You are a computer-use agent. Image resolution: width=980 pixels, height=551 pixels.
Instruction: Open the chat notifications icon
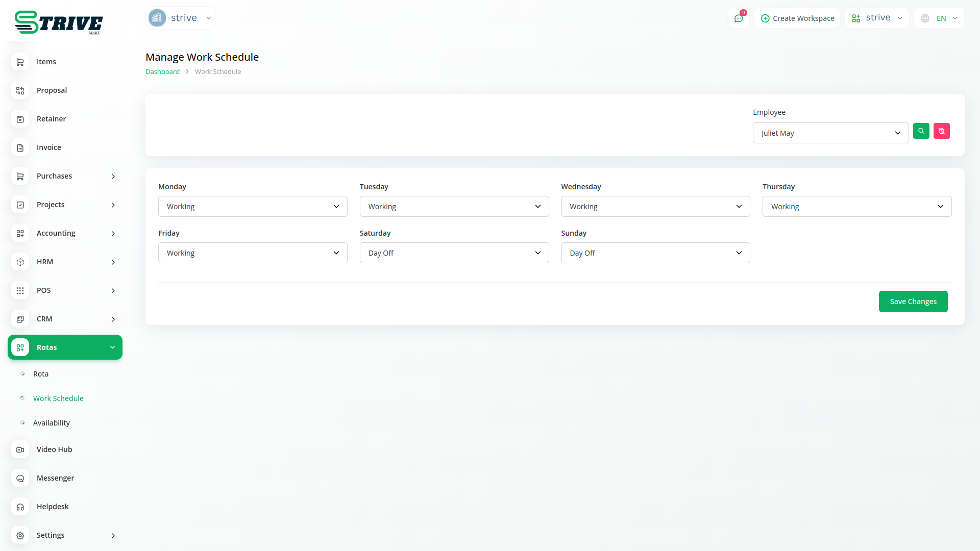[738, 18]
